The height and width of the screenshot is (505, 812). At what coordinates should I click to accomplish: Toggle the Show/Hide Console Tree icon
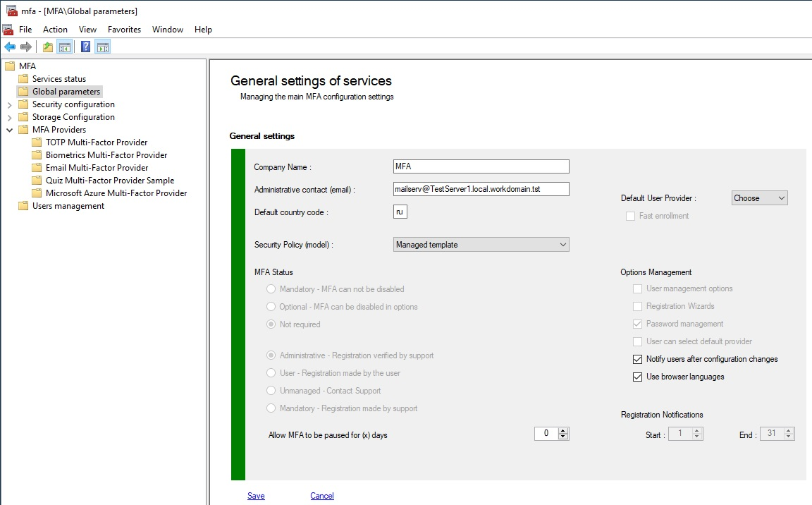(x=64, y=47)
